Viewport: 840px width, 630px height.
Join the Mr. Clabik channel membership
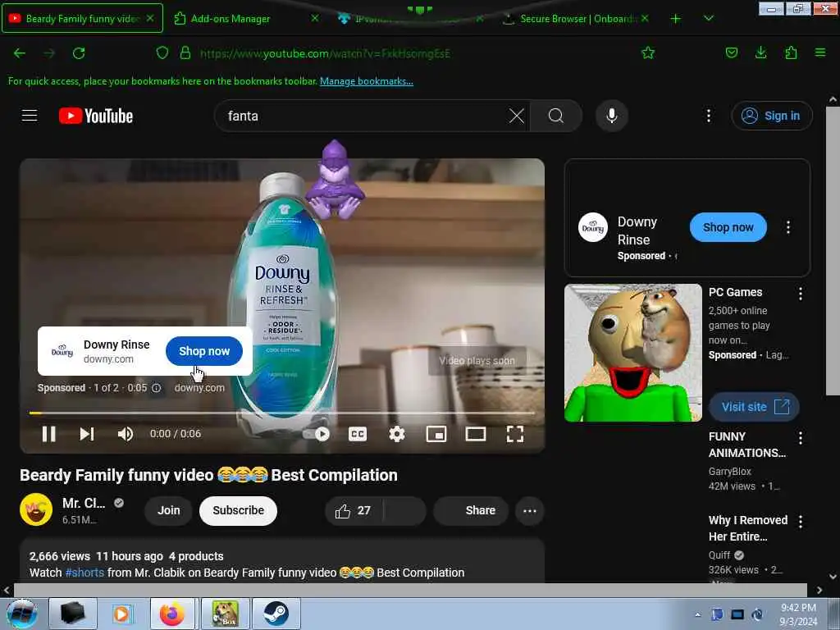tap(168, 510)
